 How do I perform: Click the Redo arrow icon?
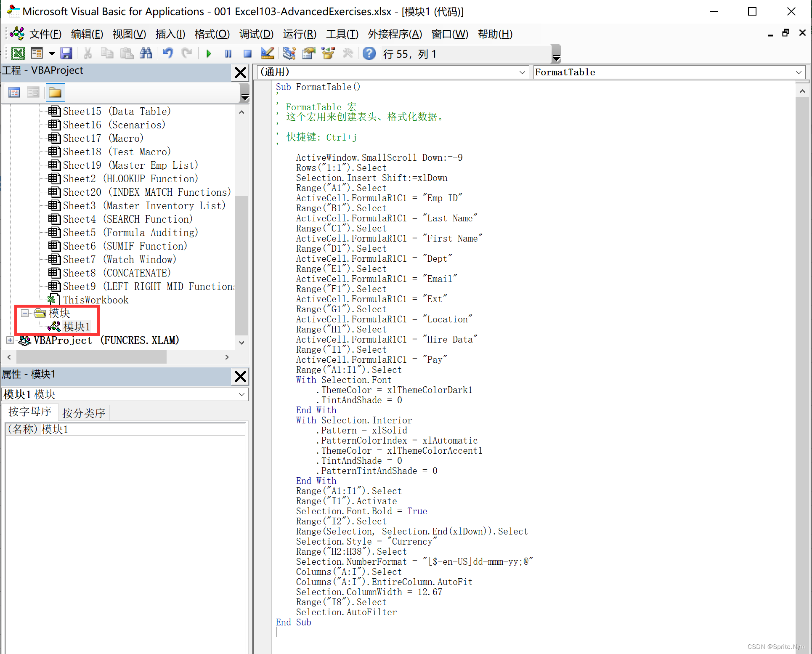pos(187,53)
